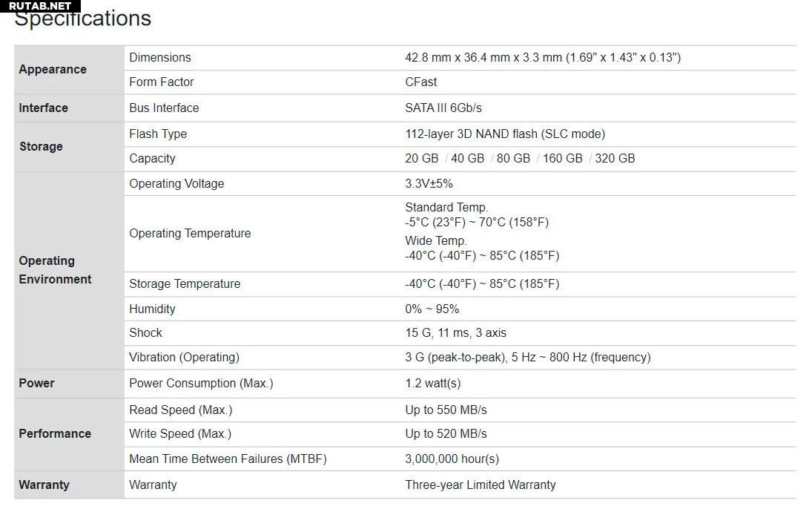Image resolution: width=812 pixels, height=509 pixels.
Task: Select the Appearance category cell
Action: pos(53,70)
